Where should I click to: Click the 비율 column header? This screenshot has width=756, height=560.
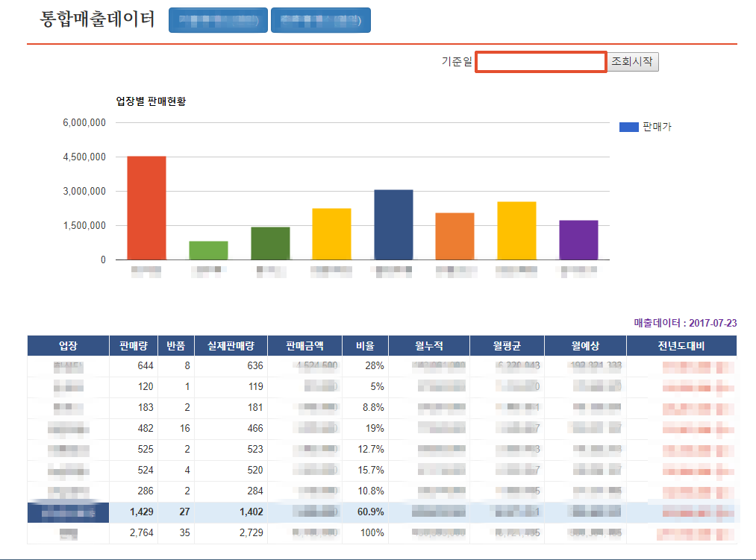point(365,346)
